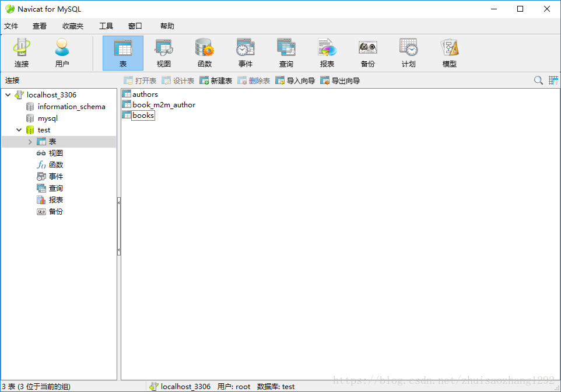The height and width of the screenshot is (392, 561).
Task: Click 用户: root in the status bar
Action: (234, 387)
